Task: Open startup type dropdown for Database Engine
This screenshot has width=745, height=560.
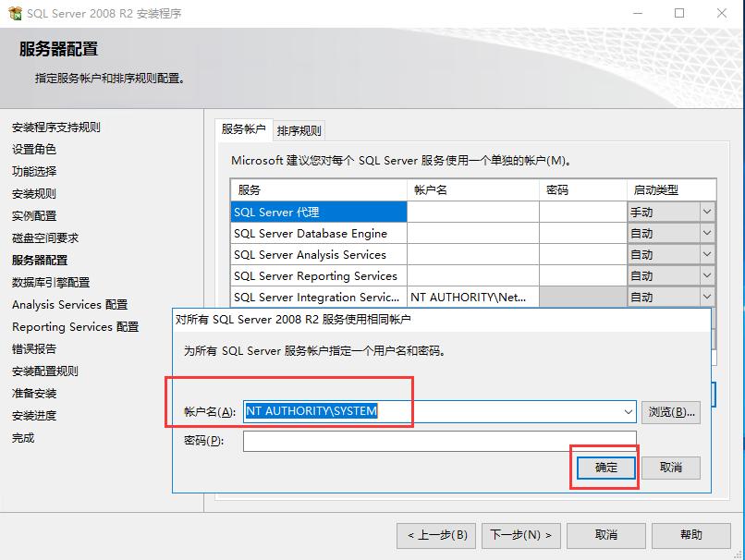Action: 705,233
